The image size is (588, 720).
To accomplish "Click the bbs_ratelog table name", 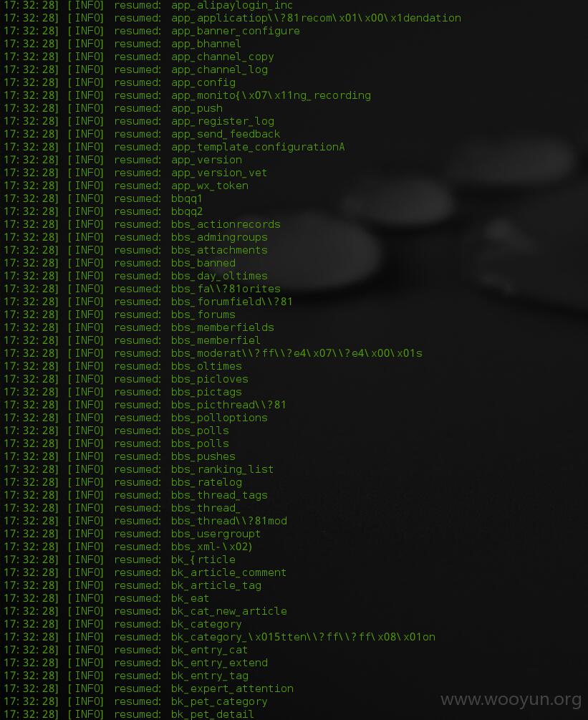I will 206,482.
